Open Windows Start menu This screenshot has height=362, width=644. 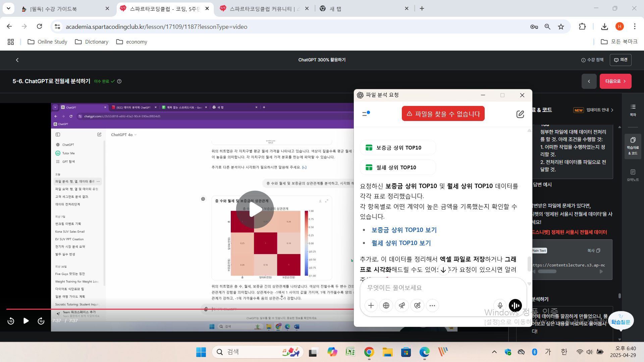coord(201,352)
